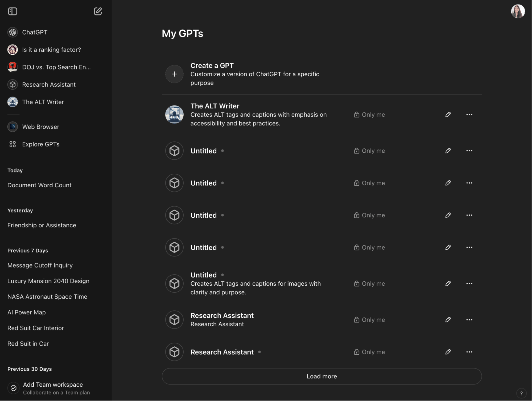
Task: Open the AI Power Map chat
Action: 26,312
